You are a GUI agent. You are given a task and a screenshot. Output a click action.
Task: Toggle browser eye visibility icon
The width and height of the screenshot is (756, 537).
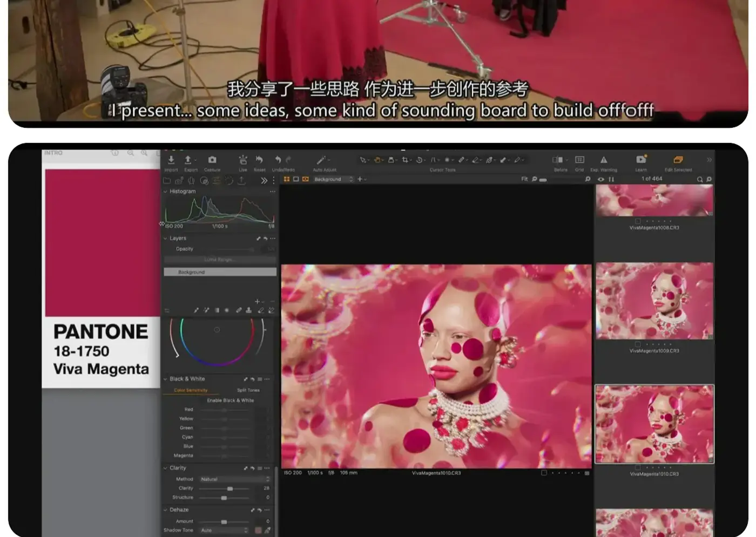tap(601, 179)
